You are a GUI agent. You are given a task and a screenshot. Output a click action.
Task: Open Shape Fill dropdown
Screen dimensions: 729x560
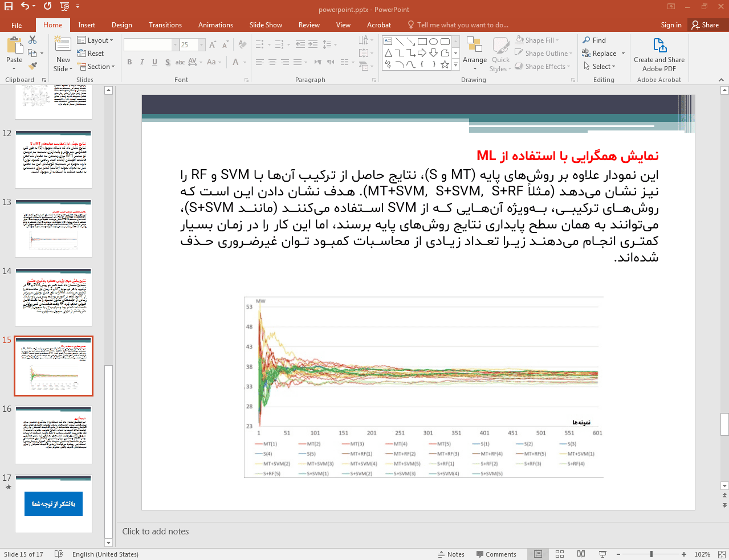537,40
